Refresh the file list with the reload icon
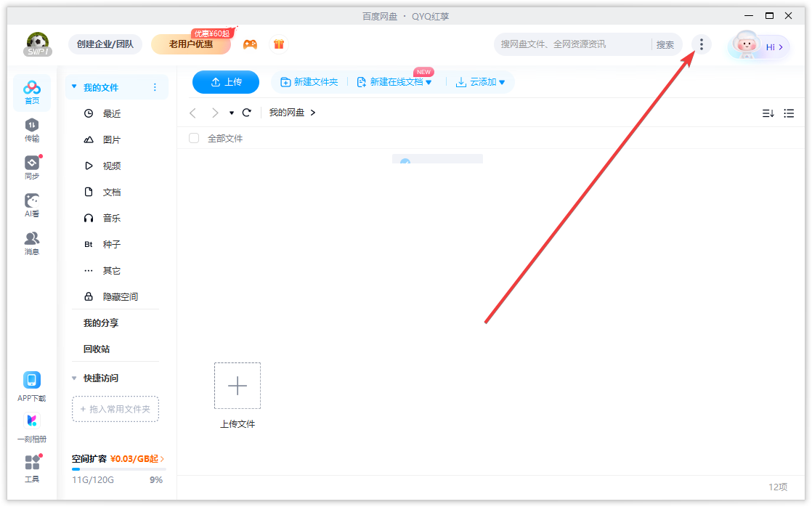This screenshot has height=507, width=812. 247,113
